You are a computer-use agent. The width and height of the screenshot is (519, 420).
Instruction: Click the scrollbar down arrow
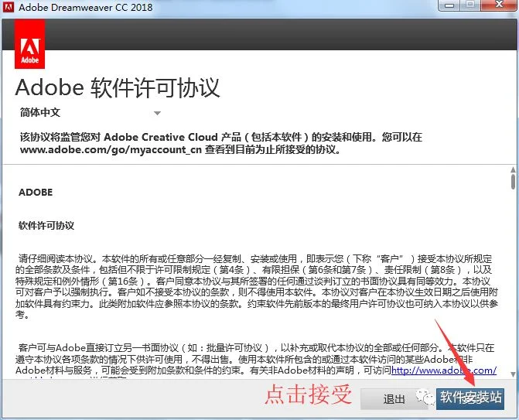[x=513, y=374]
